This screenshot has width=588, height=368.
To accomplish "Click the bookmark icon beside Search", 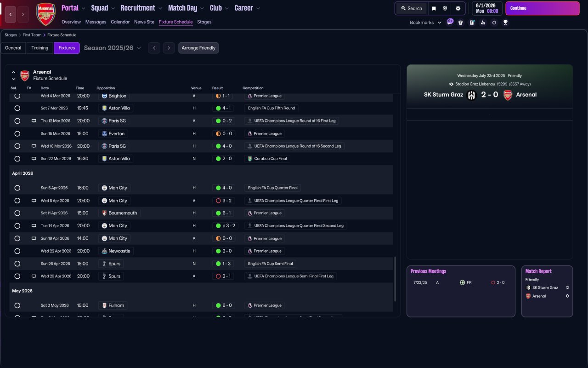I will pyautogui.click(x=434, y=8).
